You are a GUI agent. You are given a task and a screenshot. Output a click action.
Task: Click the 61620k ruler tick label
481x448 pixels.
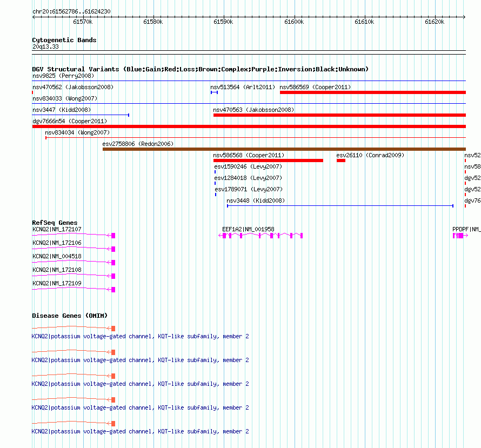435,22
